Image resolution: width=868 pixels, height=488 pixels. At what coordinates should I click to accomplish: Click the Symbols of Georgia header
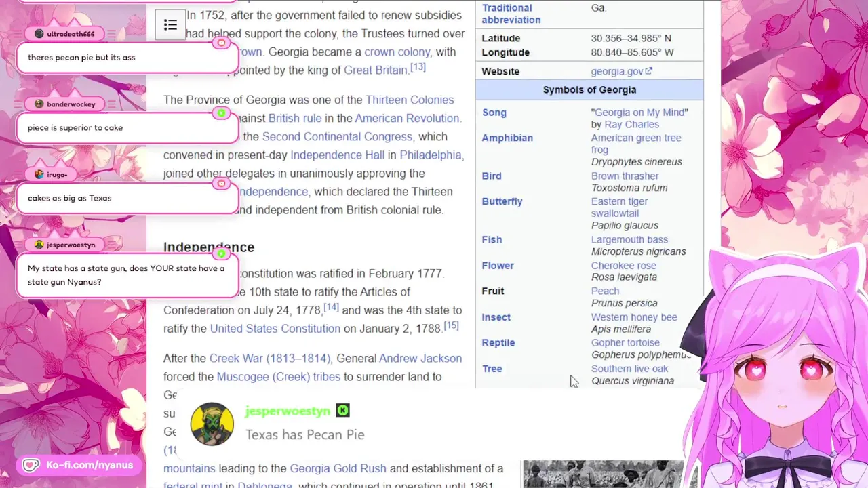[x=589, y=89]
